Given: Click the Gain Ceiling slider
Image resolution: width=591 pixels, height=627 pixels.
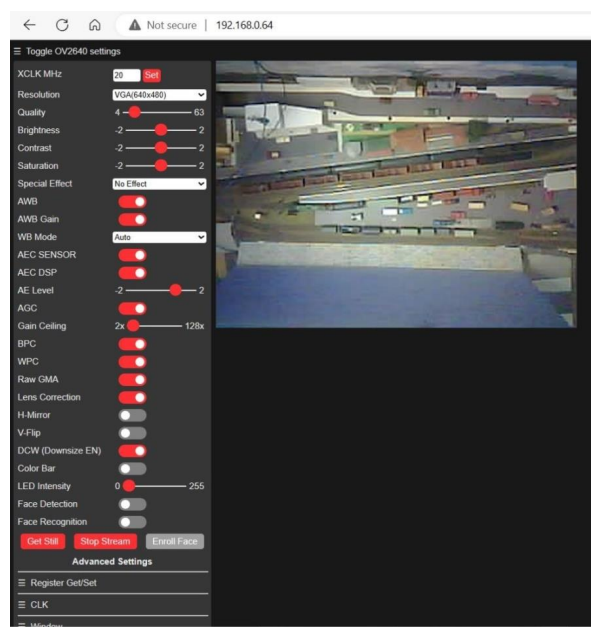Looking at the screenshot, I should [x=154, y=326].
